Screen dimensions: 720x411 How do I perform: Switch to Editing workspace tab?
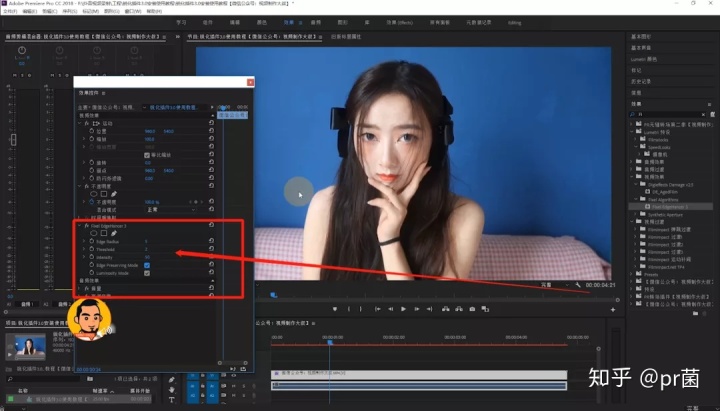(514, 23)
